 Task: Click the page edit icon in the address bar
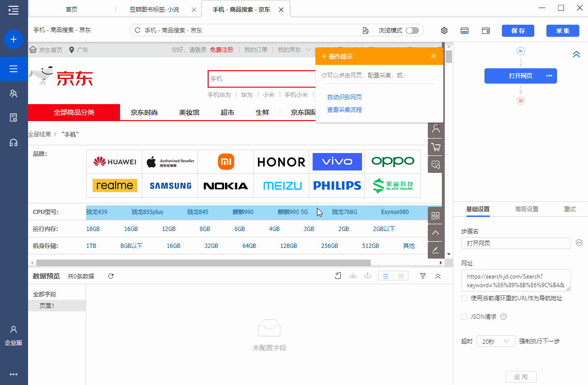(x=366, y=31)
